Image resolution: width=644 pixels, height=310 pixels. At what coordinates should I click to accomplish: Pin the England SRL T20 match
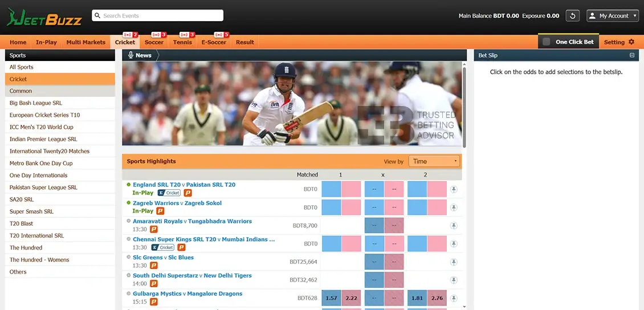[x=454, y=189]
